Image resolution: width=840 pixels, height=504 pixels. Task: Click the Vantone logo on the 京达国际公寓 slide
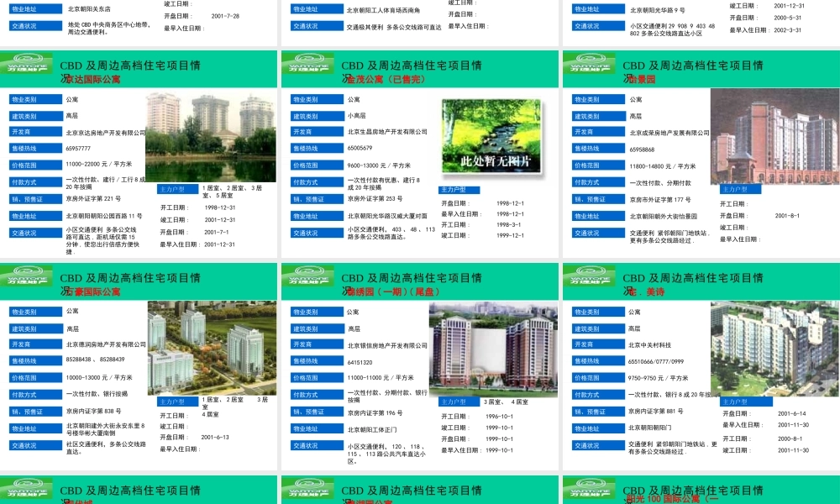(27, 66)
